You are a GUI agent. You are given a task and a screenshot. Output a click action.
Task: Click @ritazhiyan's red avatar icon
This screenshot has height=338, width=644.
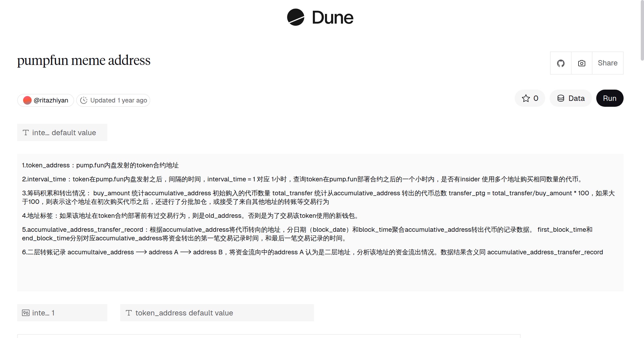27,100
